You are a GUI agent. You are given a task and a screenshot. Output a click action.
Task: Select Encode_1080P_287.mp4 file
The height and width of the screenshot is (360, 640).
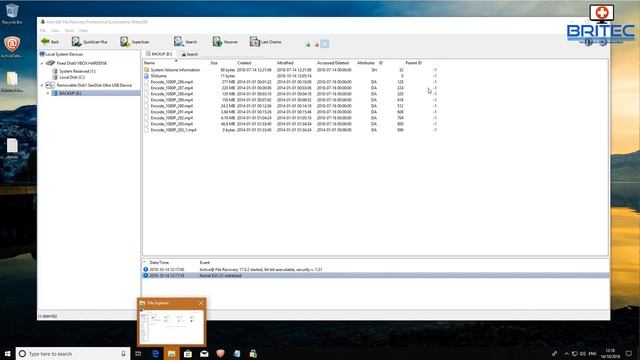[x=171, y=88]
